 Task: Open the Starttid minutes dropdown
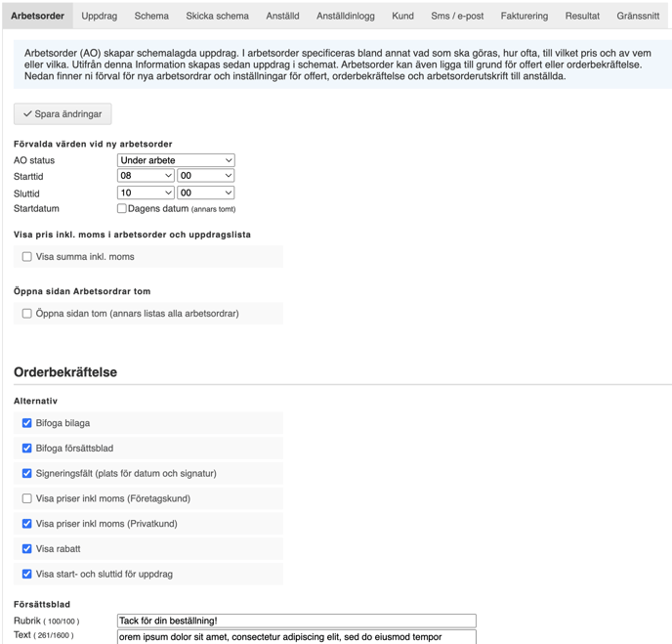point(206,176)
